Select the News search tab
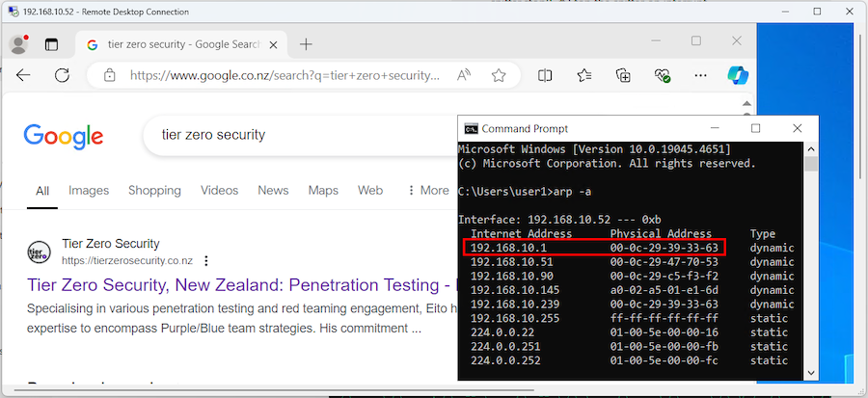The width and height of the screenshot is (868, 398). tap(273, 191)
